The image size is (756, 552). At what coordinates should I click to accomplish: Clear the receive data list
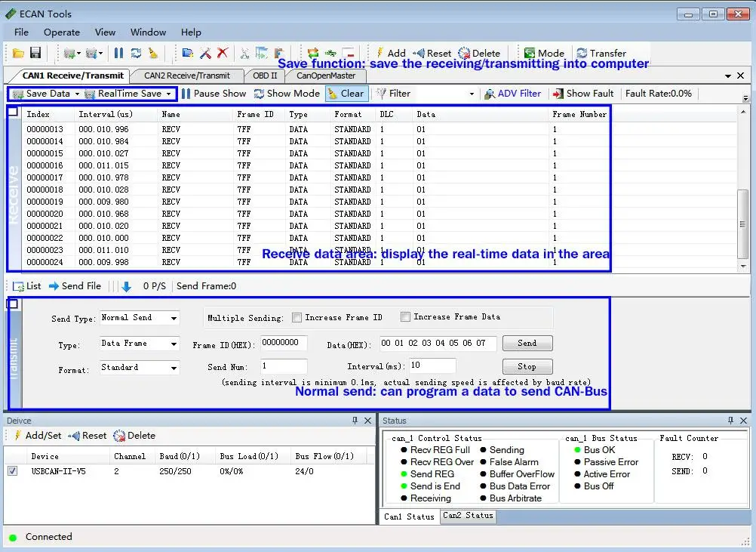[x=346, y=94]
